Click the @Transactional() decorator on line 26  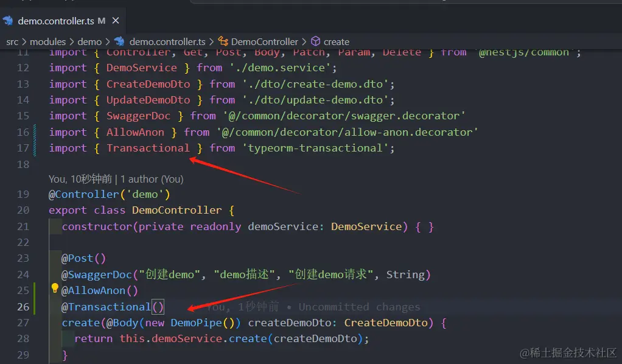point(113,307)
